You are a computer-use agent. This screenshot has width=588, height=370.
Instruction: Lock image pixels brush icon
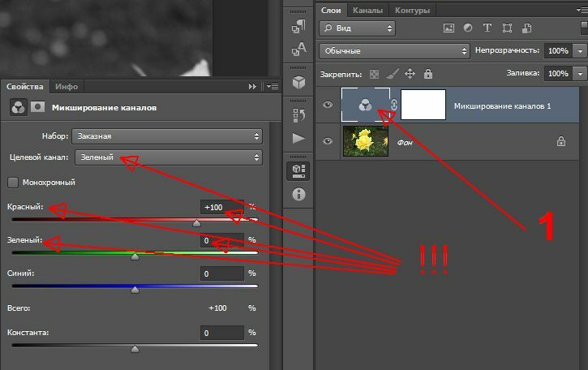(x=393, y=74)
